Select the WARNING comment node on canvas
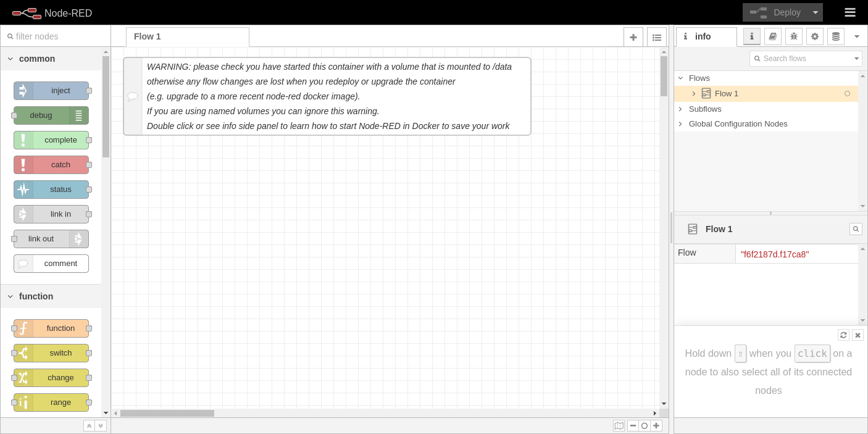Image resolution: width=868 pixels, height=434 pixels. (327, 96)
